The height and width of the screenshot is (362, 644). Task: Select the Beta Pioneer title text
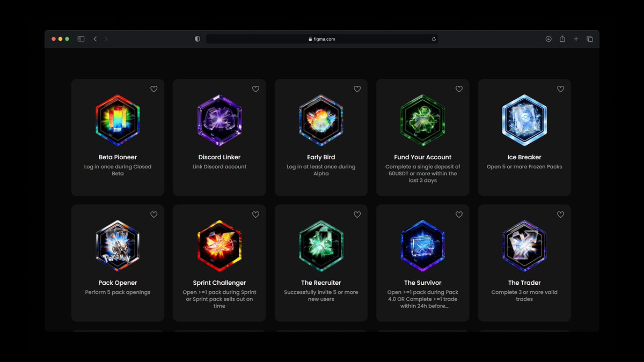tap(118, 157)
